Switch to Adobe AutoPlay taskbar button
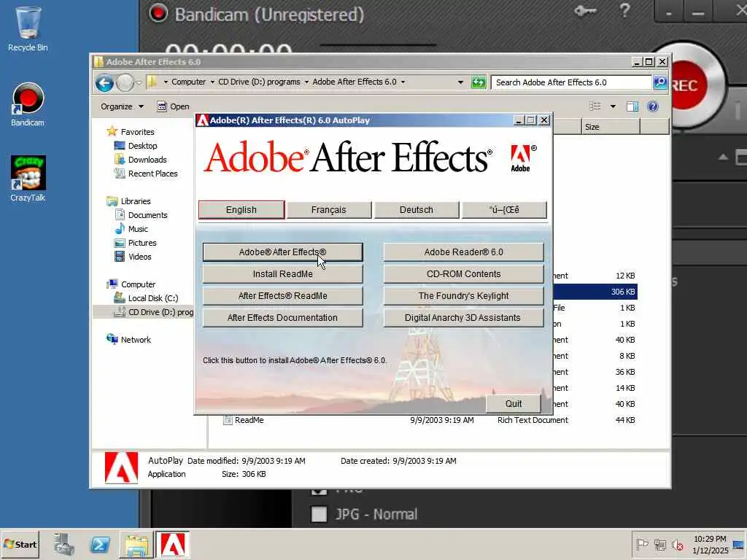747x560 pixels. [x=172, y=544]
